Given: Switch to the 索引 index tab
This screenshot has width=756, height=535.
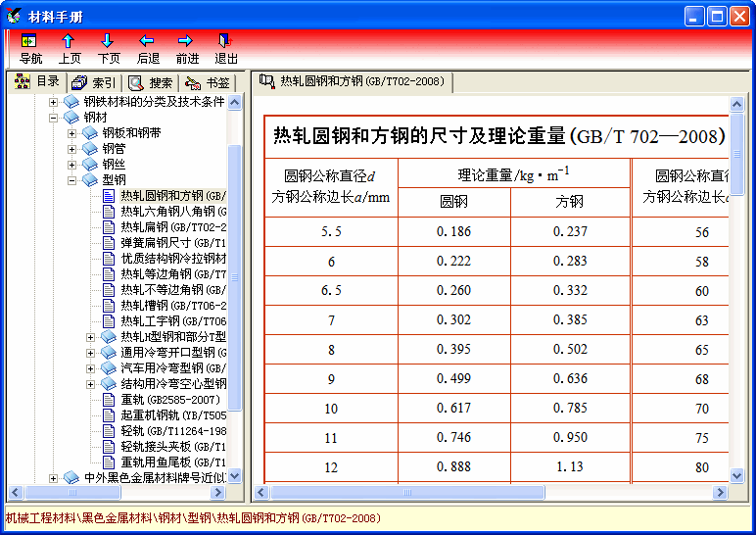Looking at the screenshot, I should [94, 83].
